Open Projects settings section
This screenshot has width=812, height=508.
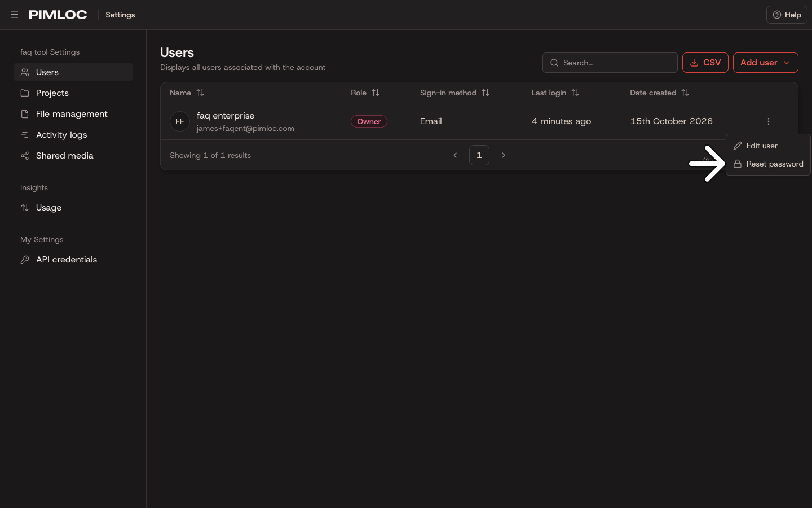(x=73, y=93)
